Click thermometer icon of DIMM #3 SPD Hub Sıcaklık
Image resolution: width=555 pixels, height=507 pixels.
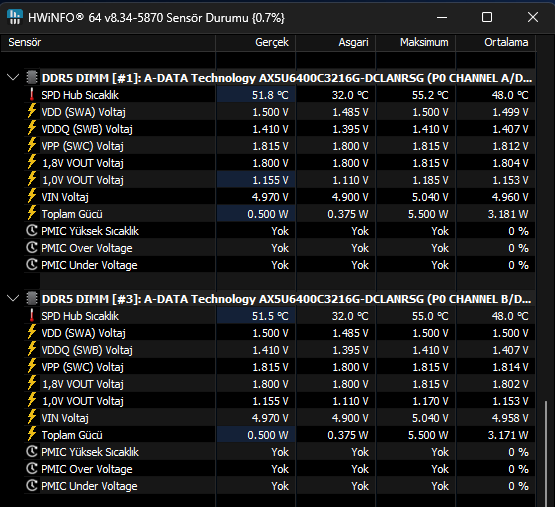pyautogui.click(x=32, y=315)
